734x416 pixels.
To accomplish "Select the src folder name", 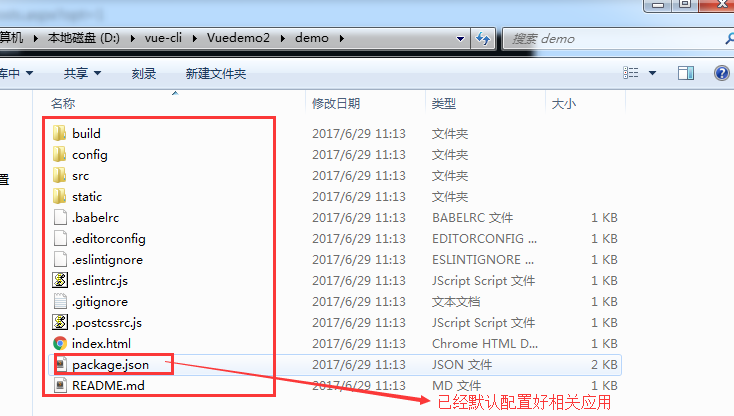I will point(81,176).
